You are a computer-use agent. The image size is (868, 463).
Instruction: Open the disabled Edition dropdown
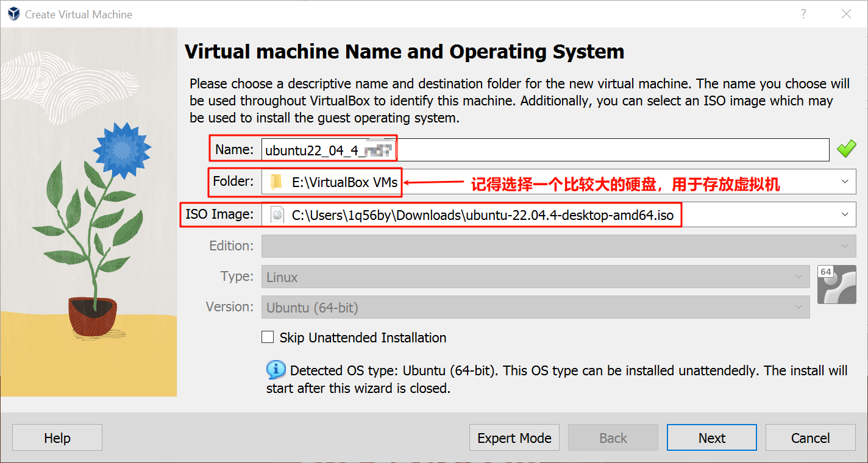point(559,246)
